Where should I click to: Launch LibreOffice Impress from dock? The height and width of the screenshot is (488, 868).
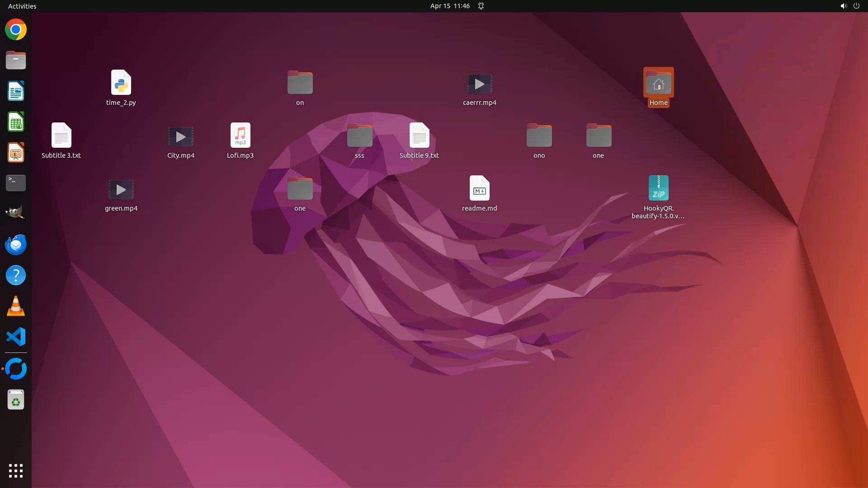[16, 153]
